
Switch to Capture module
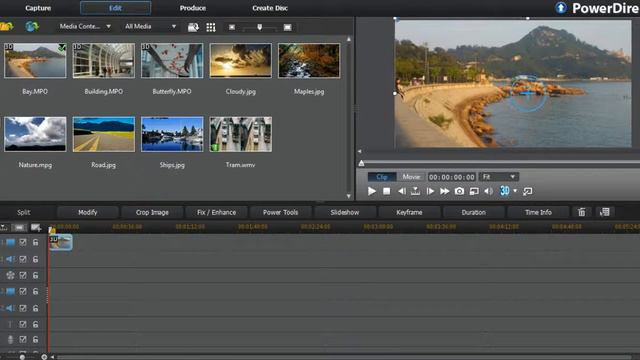click(x=38, y=8)
